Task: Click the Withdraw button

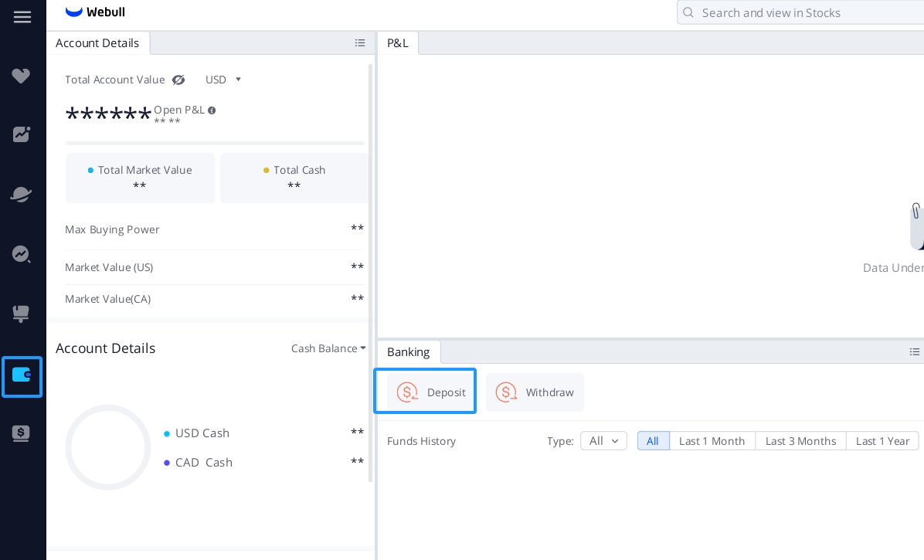Action: click(x=535, y=392)
